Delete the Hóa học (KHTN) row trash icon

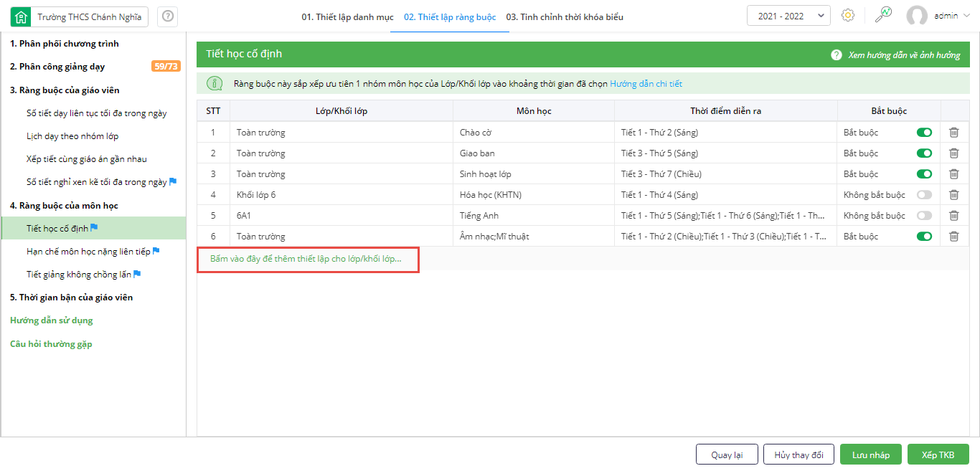(954, 195)
